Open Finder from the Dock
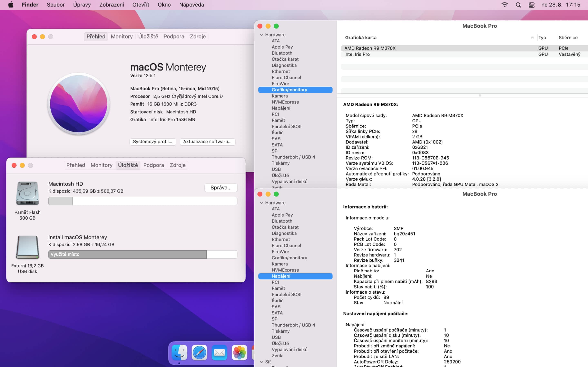 click(x=179, y=353)
